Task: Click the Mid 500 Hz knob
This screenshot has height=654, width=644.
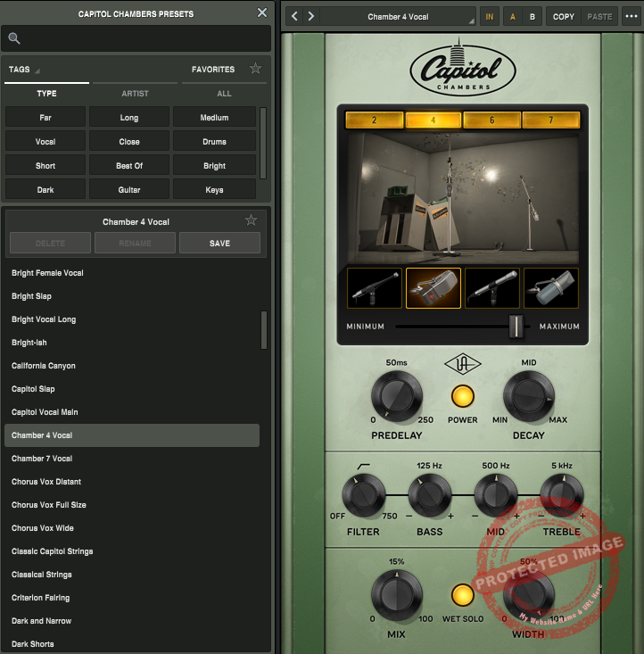Action: (x=496, y=495)
